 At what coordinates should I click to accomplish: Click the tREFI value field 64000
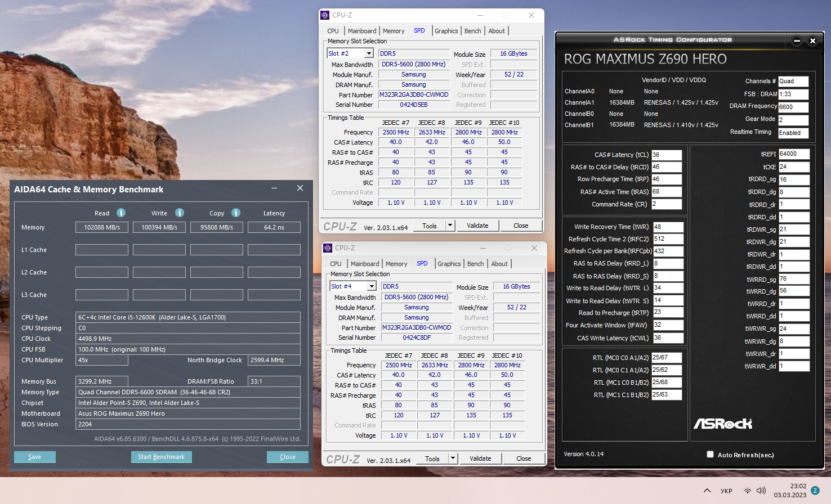pyautogui.click(x=794, y=154)
